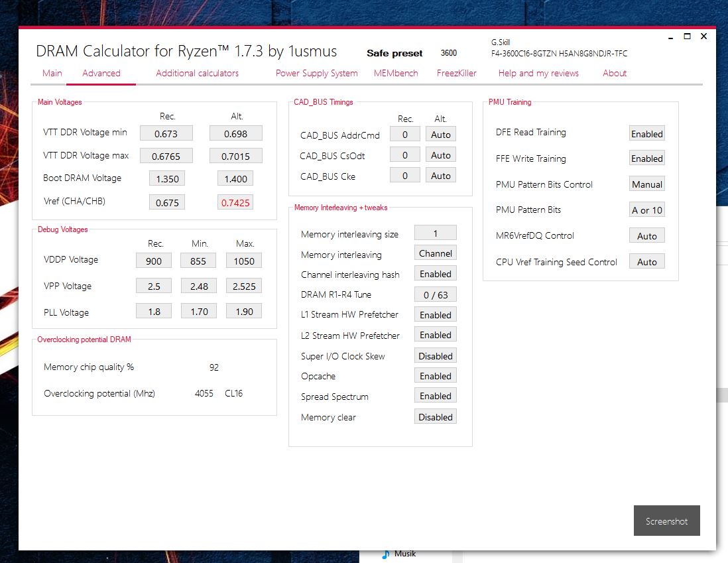Click VTT DDR Voltage max Alt. value 0.7015
This screenshot has width=728, height=563.
[236, 156]
